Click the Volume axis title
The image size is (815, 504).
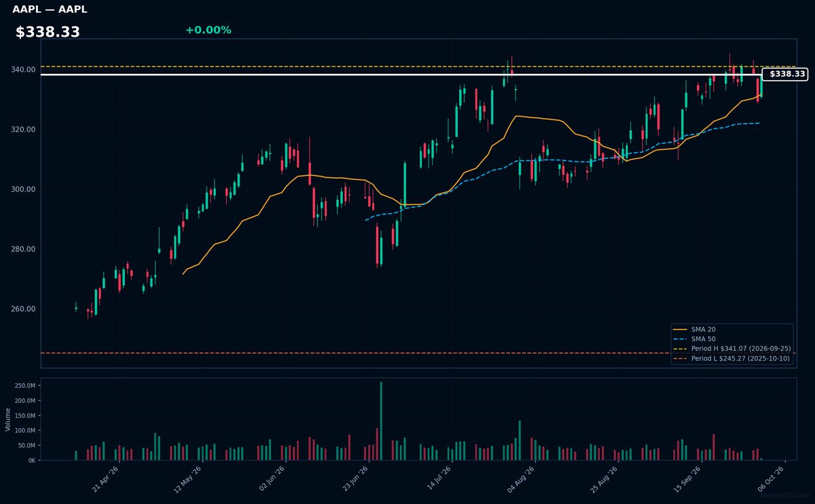pyautogui.click(x=7, y=419)
